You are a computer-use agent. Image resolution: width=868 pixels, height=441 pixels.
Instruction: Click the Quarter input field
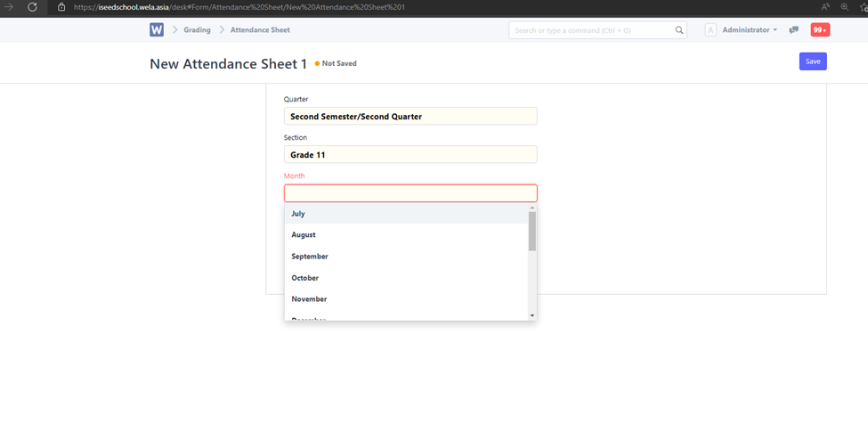[x=410, y=117]
